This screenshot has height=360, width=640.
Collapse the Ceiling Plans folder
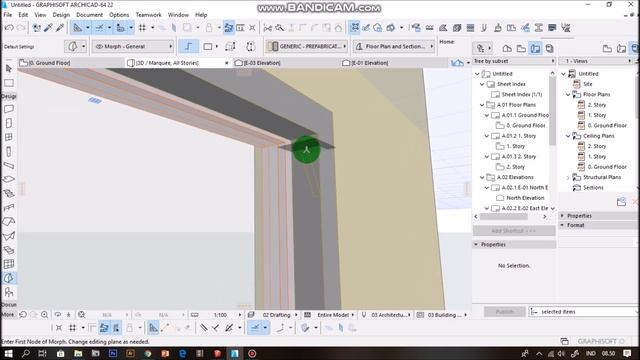[x=568, y=136]
